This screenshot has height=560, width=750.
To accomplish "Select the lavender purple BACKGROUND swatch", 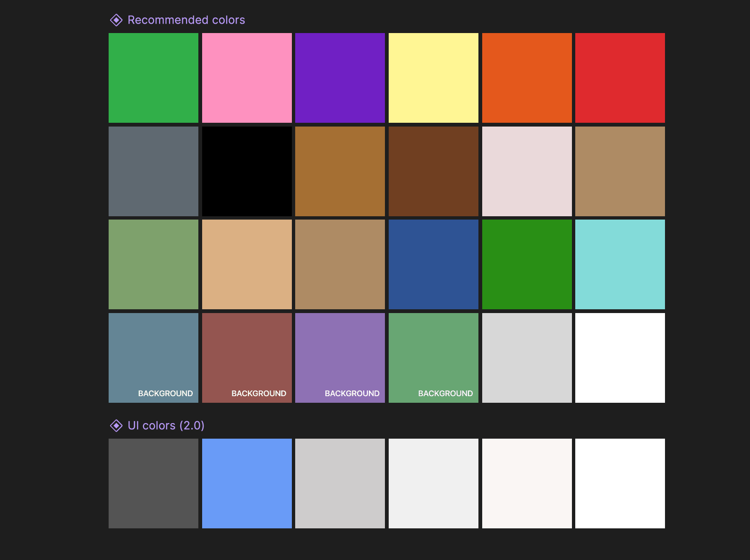I will (340, 357).
